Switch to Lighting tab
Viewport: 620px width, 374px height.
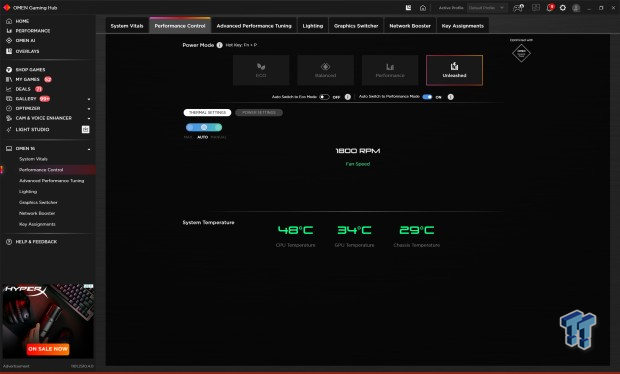click(313, 26)
